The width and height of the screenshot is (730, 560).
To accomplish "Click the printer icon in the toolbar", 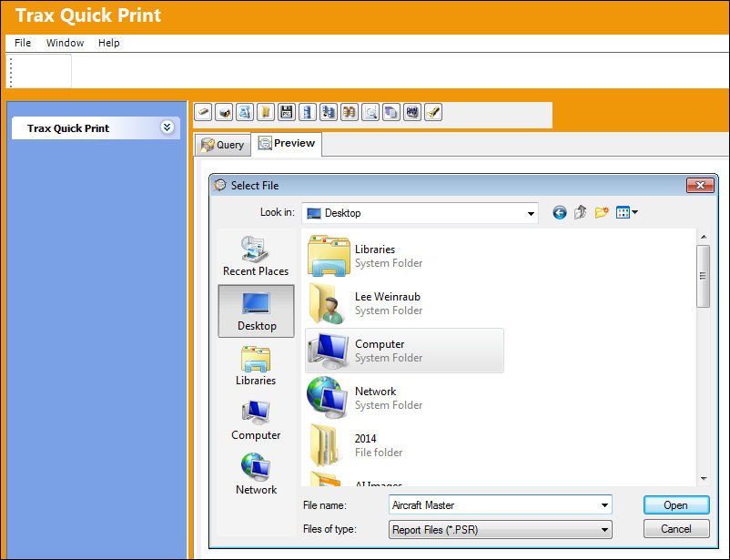I will pos(224,112).
